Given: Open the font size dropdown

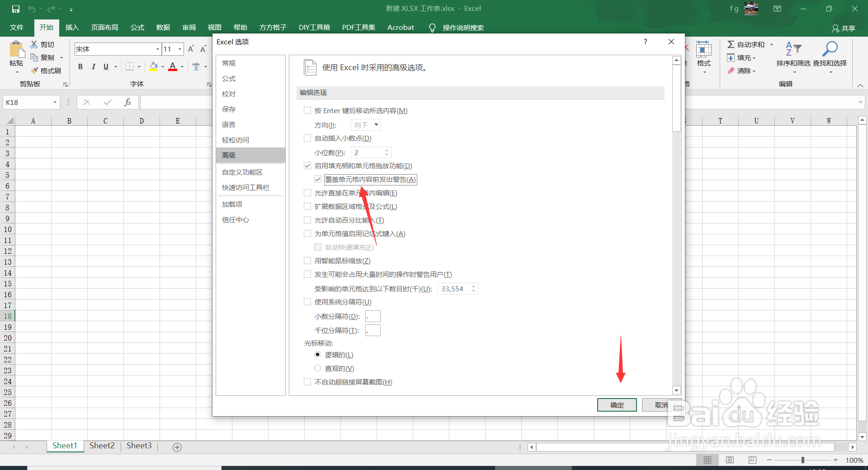Looking at the screenshot, I should click(x=179, y=49).
